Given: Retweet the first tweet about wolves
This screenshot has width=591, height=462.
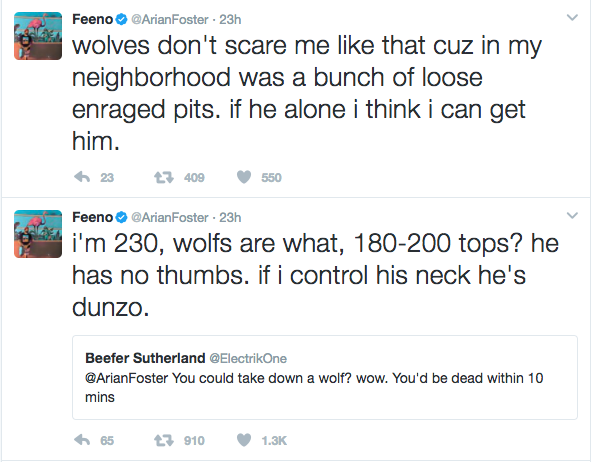Looking at the screenshot, I should click(164, 177).
